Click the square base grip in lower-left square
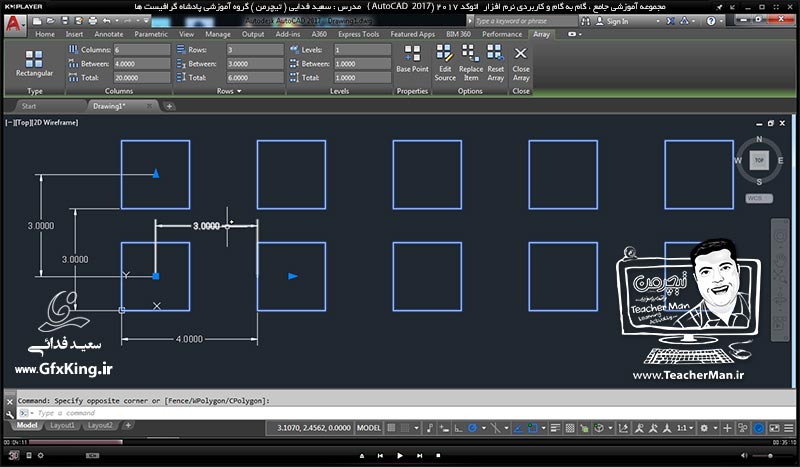Viewport: 800px width, 467px height. point(156,276)
